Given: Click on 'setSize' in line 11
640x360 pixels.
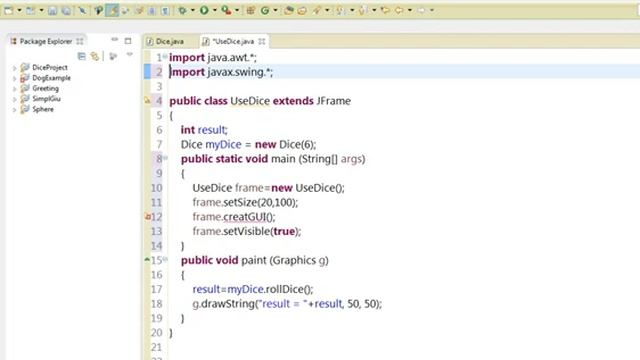Looking at the screenshot, I should coord(240,202).
